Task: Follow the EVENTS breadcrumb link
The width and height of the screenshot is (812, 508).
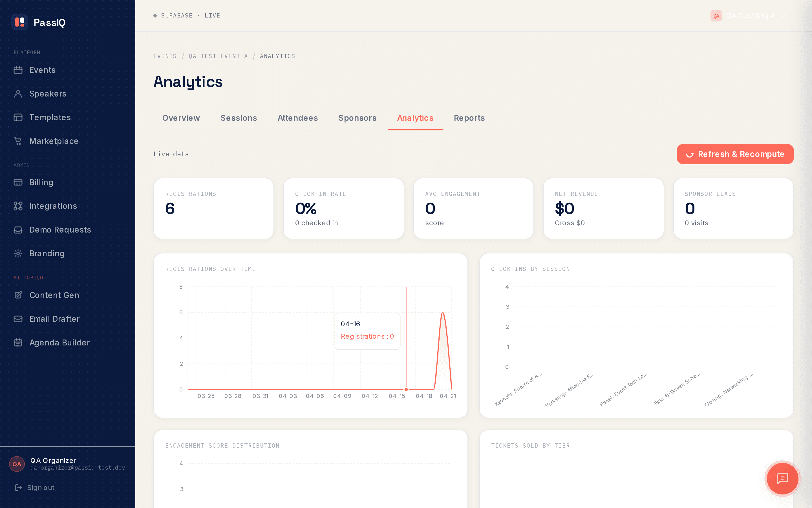Action: pos(165,56)
